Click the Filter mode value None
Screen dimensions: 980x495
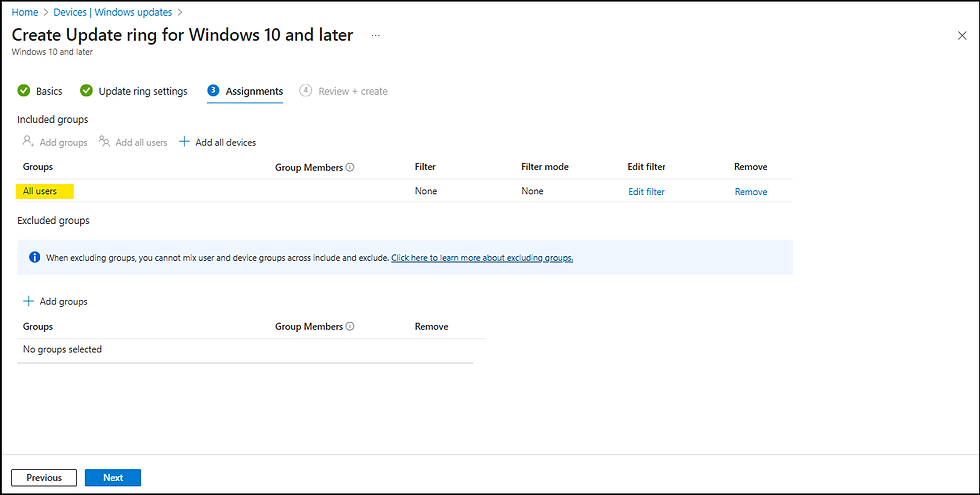tap(532, 191)
